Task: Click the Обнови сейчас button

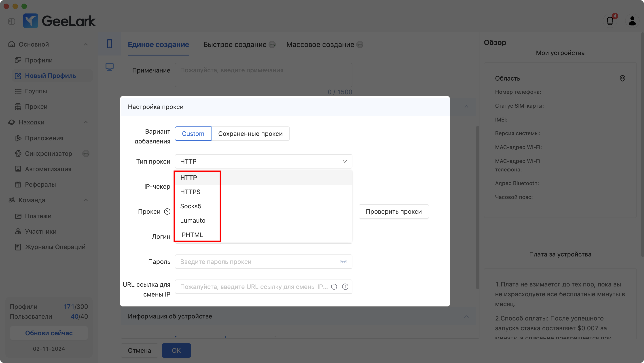Action: click(49, 333)
